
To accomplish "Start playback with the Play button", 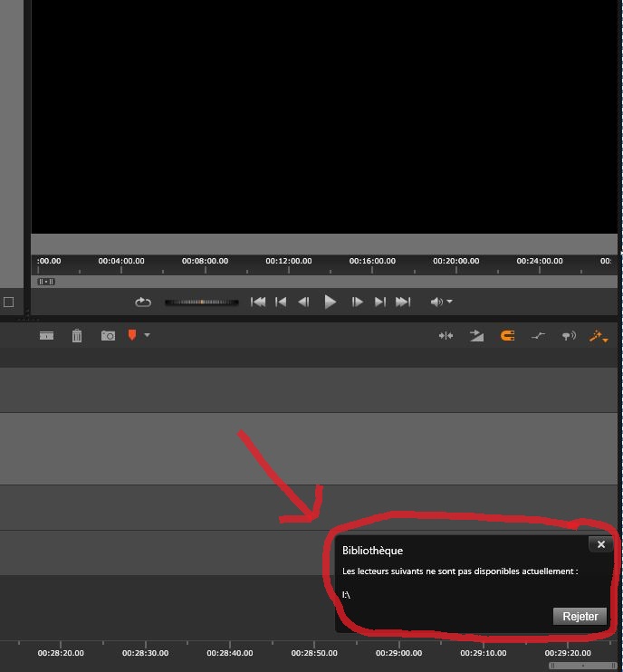I will 330,302.
